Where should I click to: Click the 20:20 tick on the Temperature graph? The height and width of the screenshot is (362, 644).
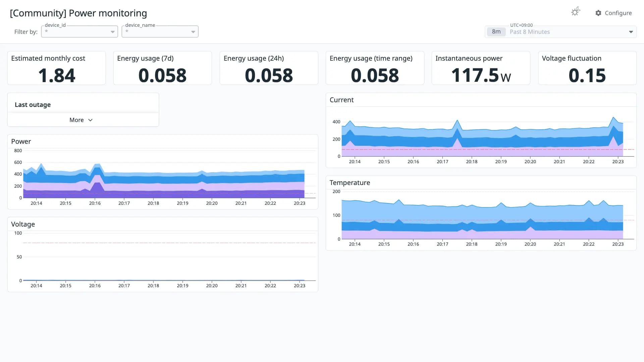530,244
